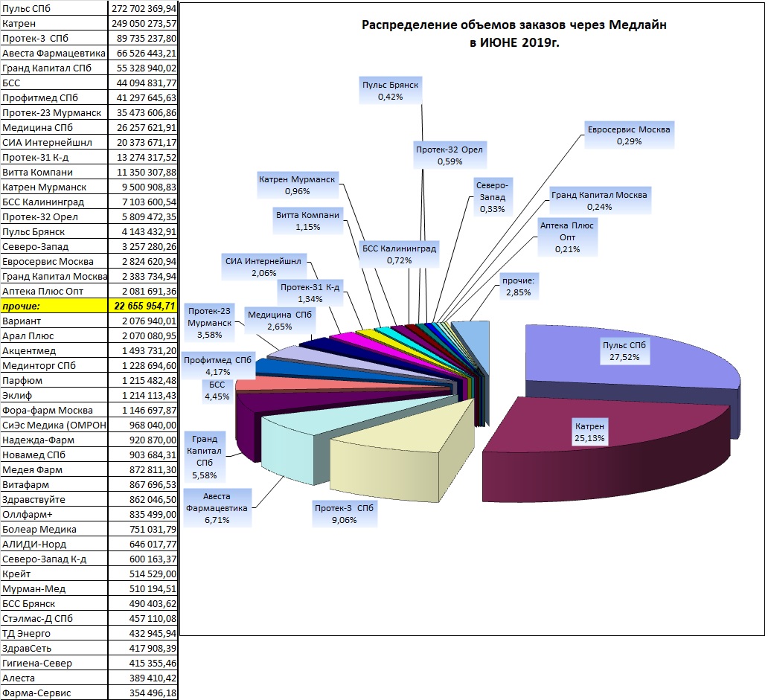Click 'Евросервис Москва 0,29%' data label
The height and width of the screenshot is (700, 771).
point(629,135)
